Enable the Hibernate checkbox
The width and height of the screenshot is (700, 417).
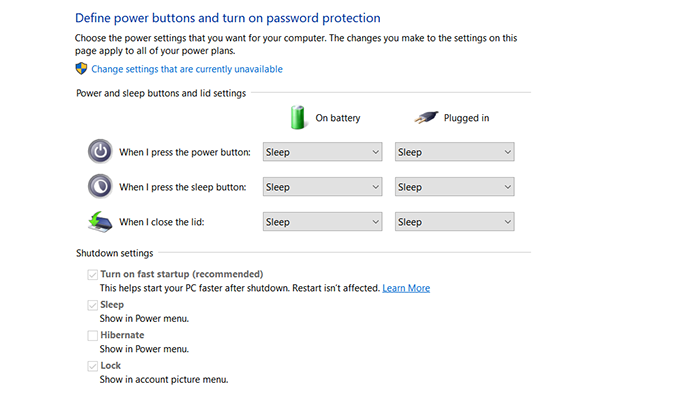pyautogui.click(x=93, y=335)
